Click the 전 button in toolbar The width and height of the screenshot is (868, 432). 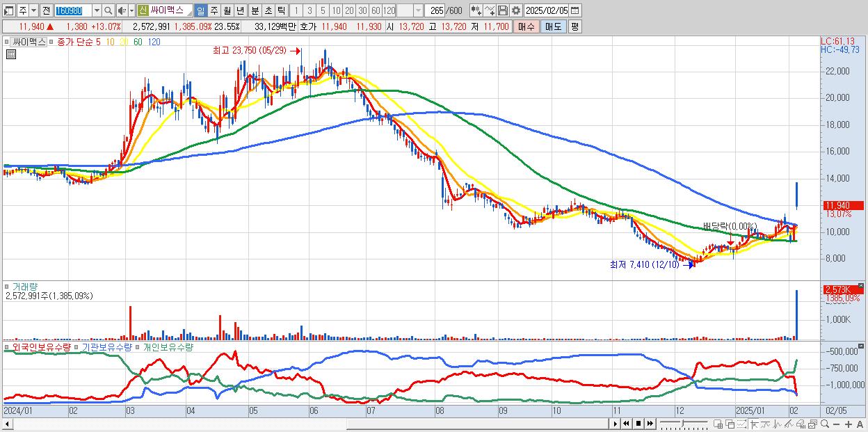click(46, 10)
